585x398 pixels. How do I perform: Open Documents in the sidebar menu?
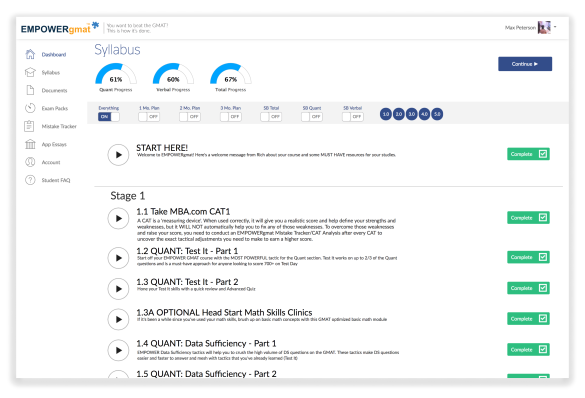54,90
